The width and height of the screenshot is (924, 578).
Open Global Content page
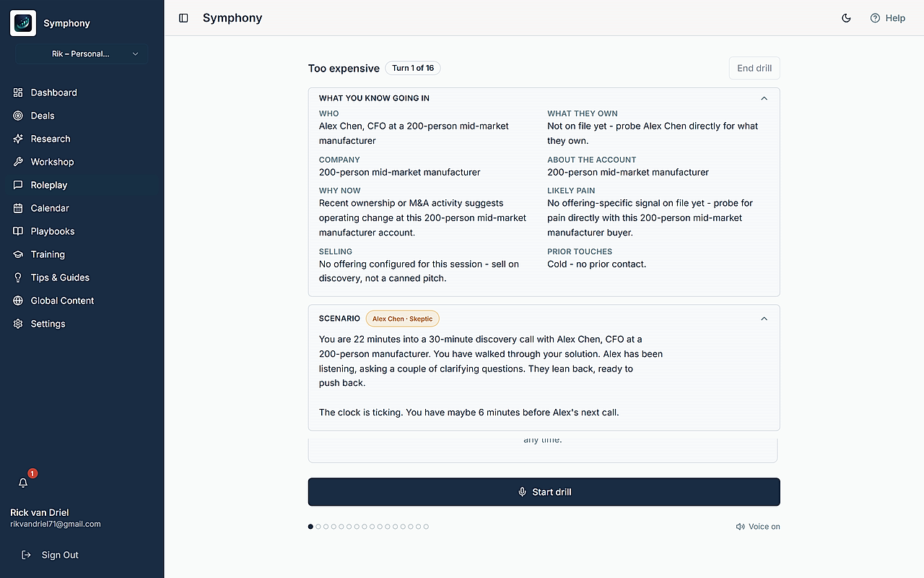[x=82, y=301]
